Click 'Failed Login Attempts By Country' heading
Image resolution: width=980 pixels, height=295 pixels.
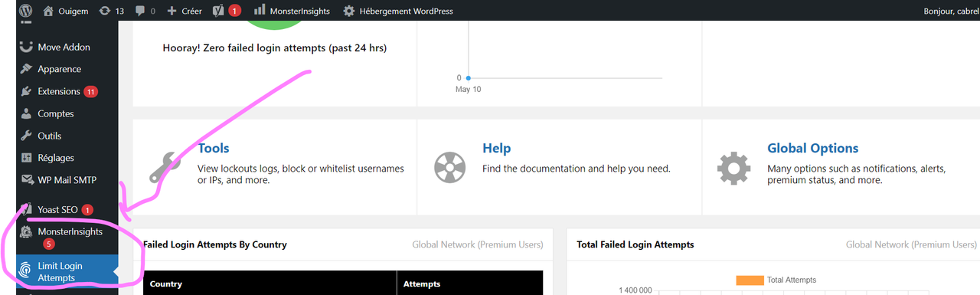pos(215,244)
